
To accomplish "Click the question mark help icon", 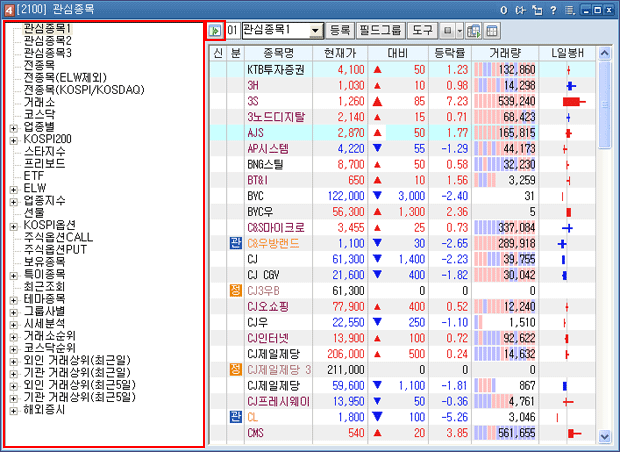I will coord(555,9).
